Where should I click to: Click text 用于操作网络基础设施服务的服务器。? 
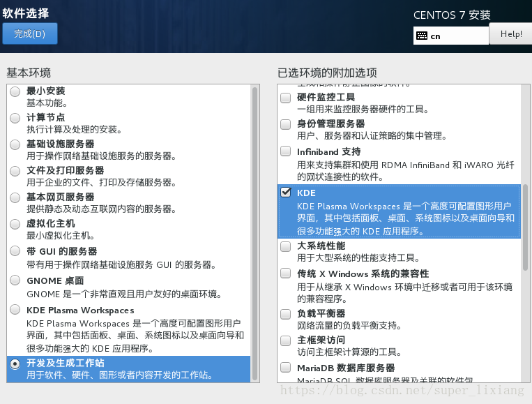coord(101,156)
